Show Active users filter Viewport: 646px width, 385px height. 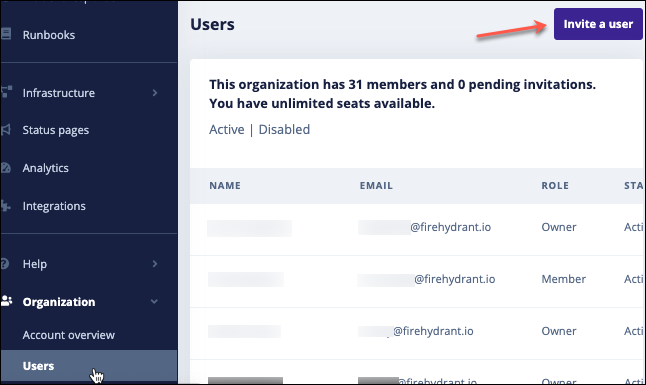[x=227, y=129]
